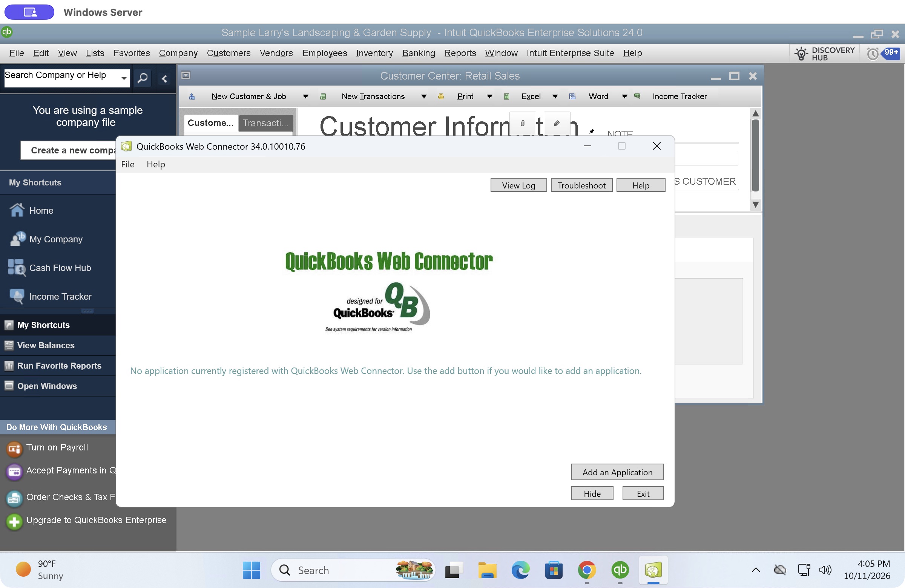Expand the Word dropdown arrow in Customer Center

[624, 96]
